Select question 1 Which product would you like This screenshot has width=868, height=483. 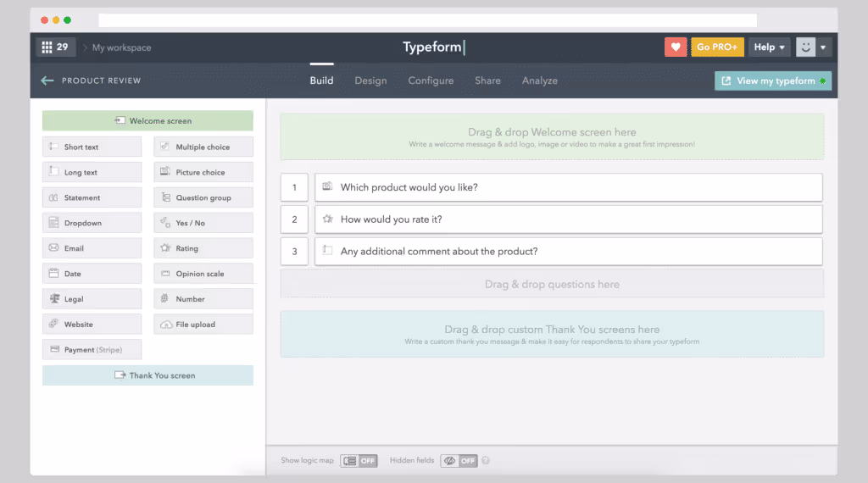pyautogui.click(x=569, y=187)
